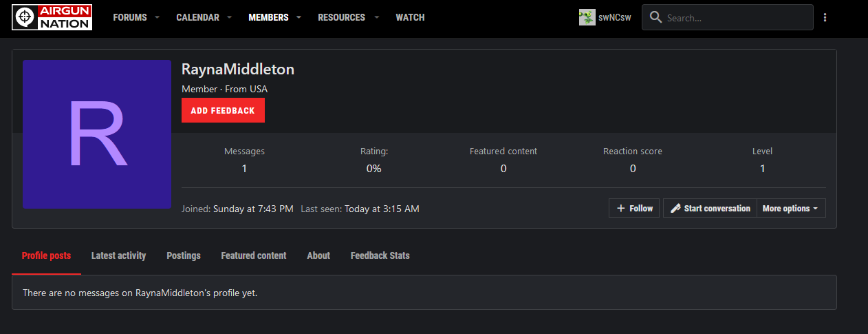
Task: Click the Airgun Nation logo
Action: [x=52, y=17]
